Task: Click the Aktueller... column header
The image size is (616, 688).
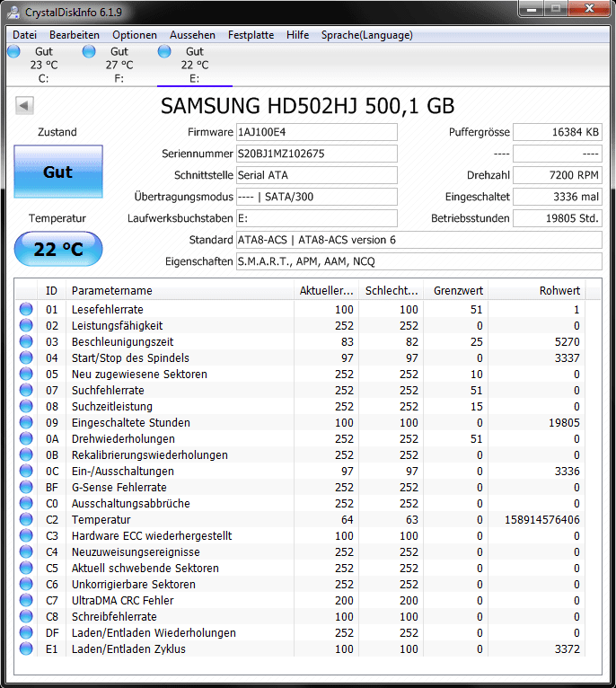Action: click(x=326, y=290)
